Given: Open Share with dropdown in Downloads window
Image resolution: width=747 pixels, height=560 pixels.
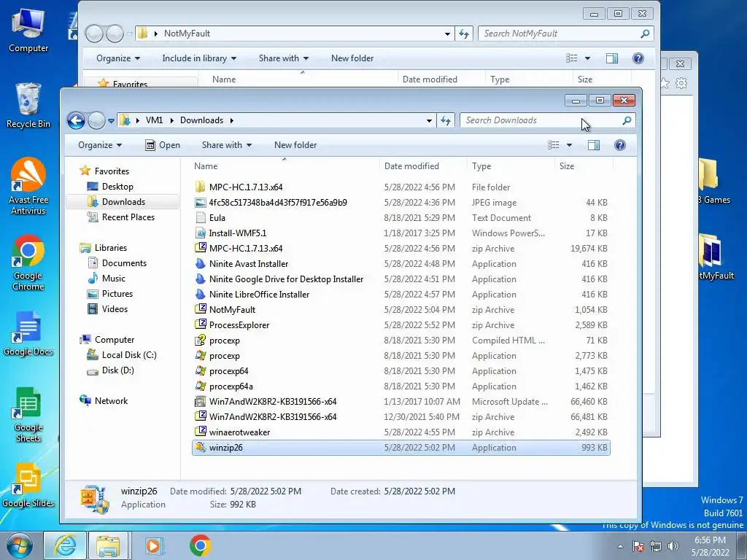Looking at the screenshot, I should pyautogui.click(x=227, y=145).
